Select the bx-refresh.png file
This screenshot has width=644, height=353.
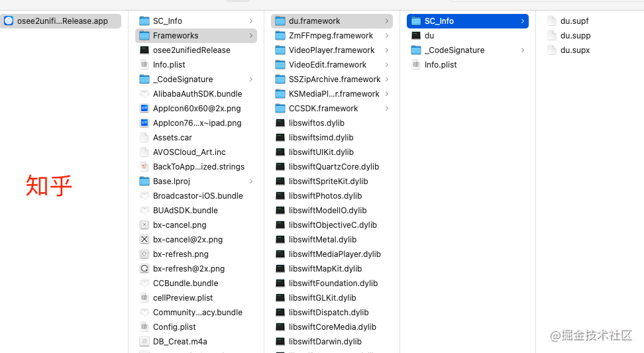(196, 254)
